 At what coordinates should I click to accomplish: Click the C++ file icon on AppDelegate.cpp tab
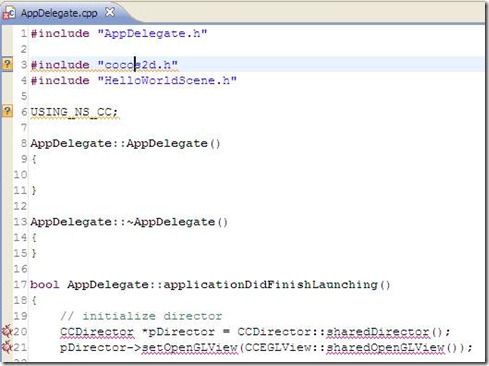[9, 14]
